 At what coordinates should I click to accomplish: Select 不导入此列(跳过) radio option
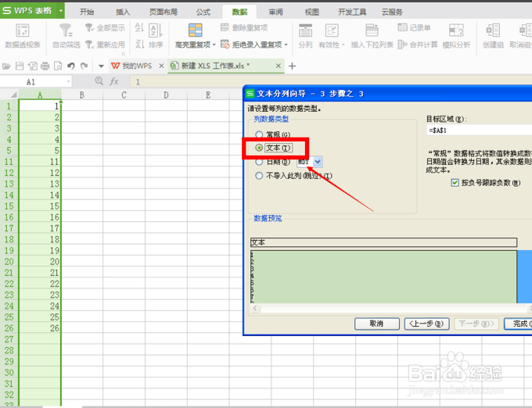[259, 176]
